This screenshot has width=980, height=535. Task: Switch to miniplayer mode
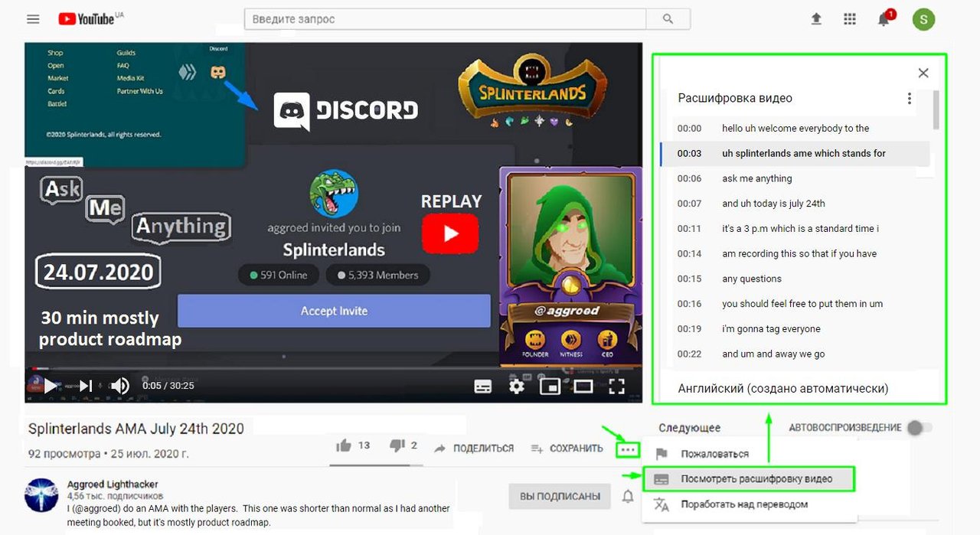tap(550, 387)
